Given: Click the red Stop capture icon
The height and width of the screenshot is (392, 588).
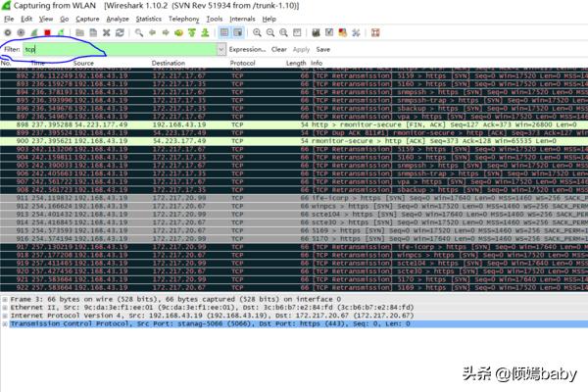Looking at the screenshot, I should coord(48,32).
